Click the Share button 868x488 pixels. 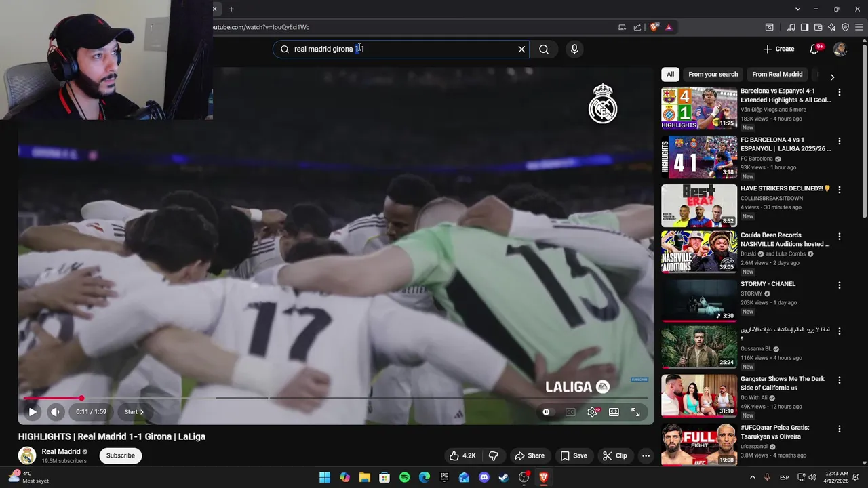[x=530, y=455]
